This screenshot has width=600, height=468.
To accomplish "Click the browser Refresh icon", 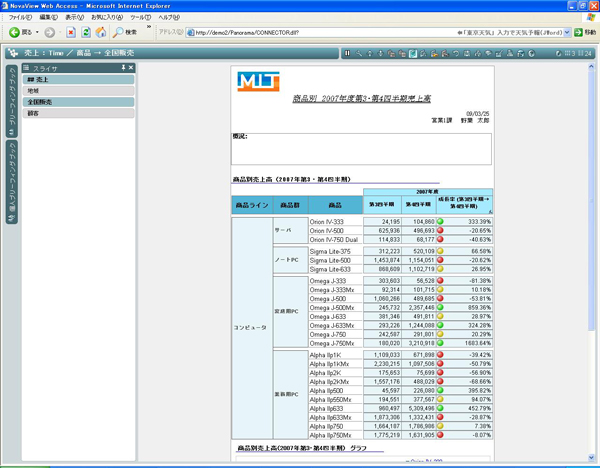I will pyautogui.click(x=87, y=33).
